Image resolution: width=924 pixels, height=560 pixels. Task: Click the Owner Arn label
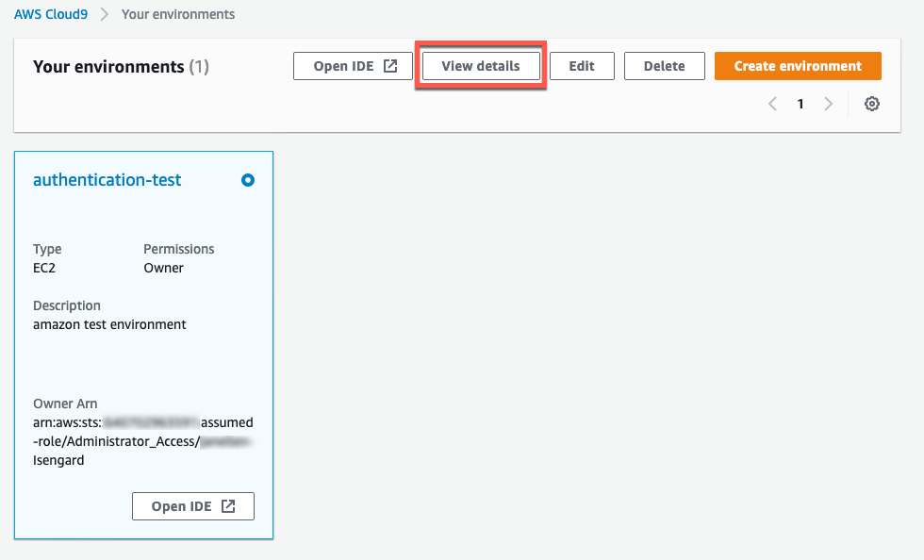click(x=65, y=404)
